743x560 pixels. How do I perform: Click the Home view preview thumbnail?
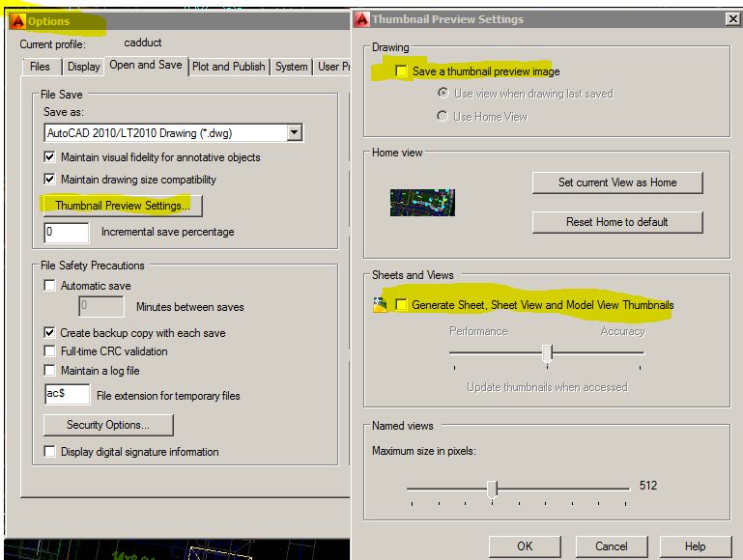pos(422,203)
